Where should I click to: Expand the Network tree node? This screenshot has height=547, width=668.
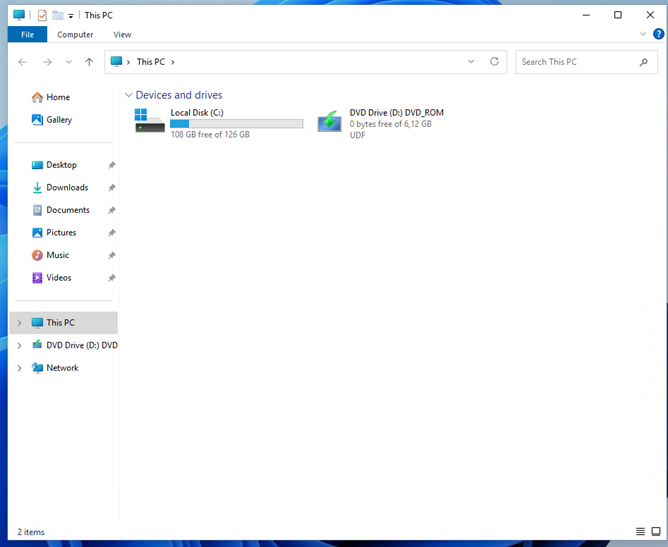click(x=19, y=368)
